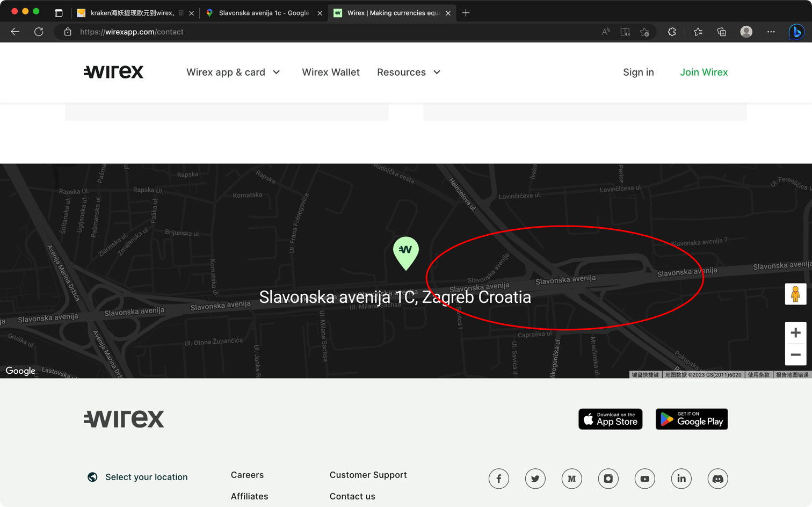Close the Slavonska avenija Google Maps tab
812x507 pixels.
click(x=320, y=13)
